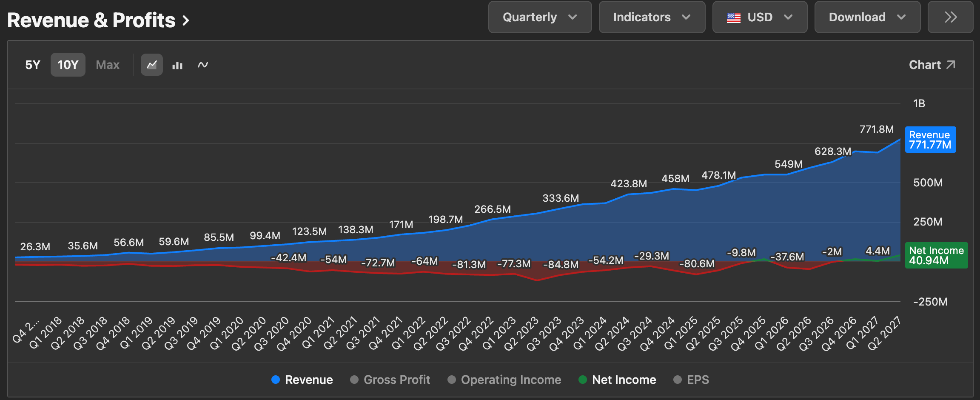Click the double-arrow expand button
The height and width of the screenshot is (400, 980).
point(950,17)
